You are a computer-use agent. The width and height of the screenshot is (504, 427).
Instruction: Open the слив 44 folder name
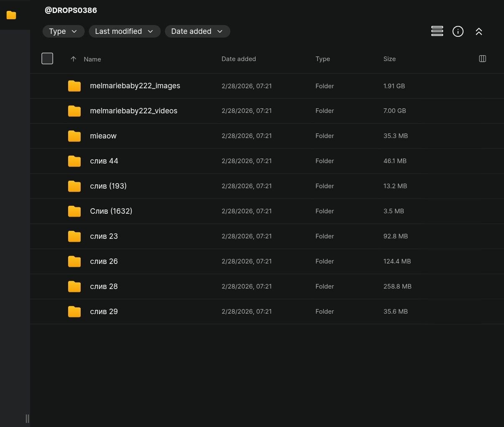pyautogui.click(x=104, y=161)
